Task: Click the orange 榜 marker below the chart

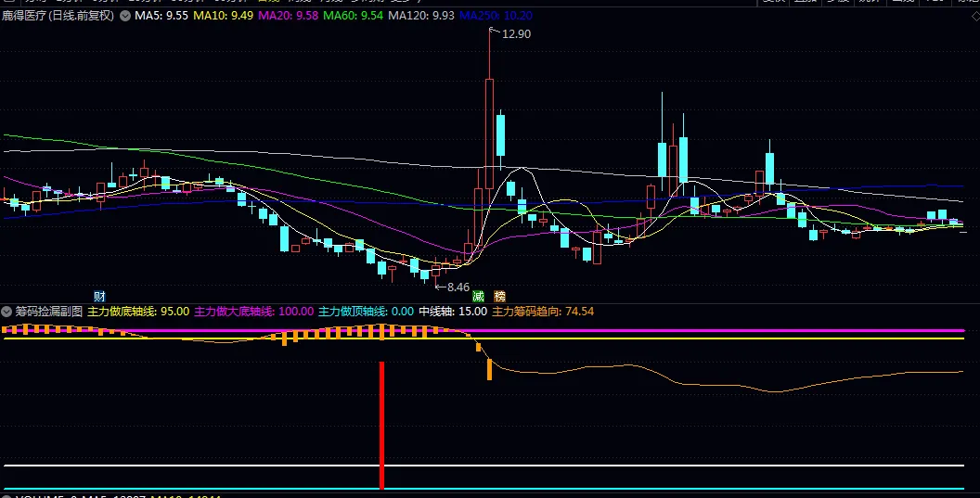Action: [x=499, y=296]
